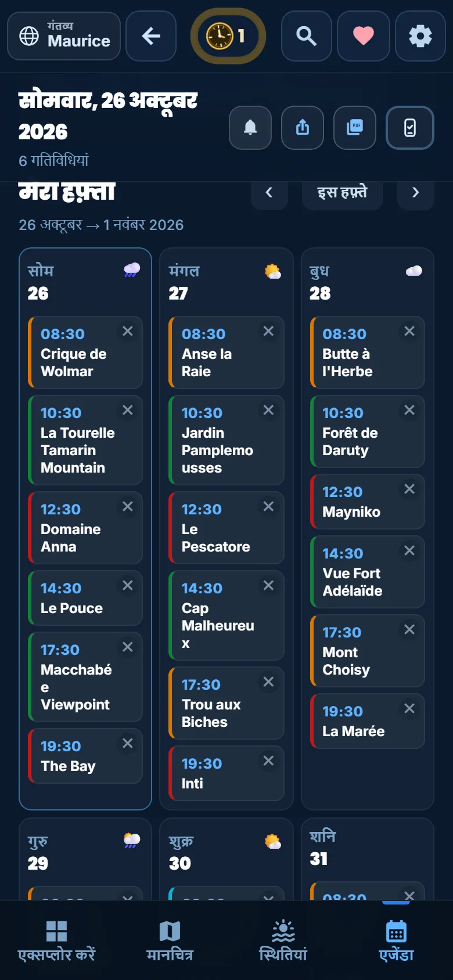Open the search magnifier icon
Screen dimensions: 453x980
coord(307,36)
